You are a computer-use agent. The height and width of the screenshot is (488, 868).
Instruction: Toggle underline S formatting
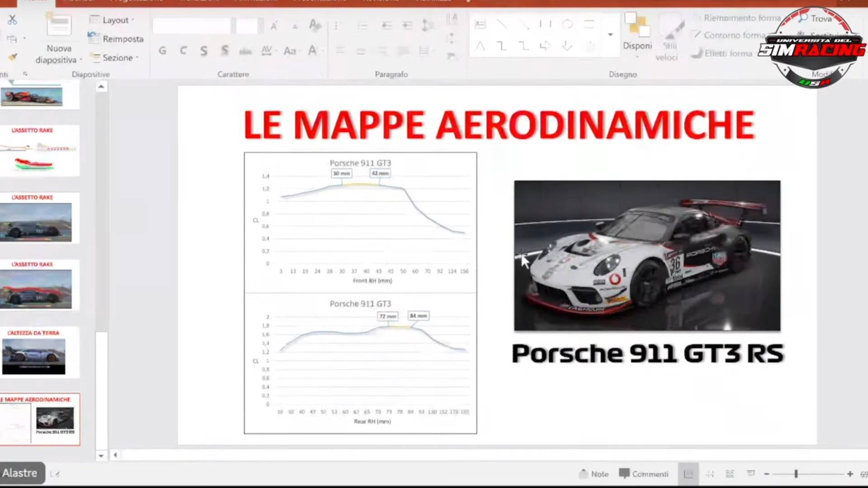pyautogui.click(x=204, y=51)
